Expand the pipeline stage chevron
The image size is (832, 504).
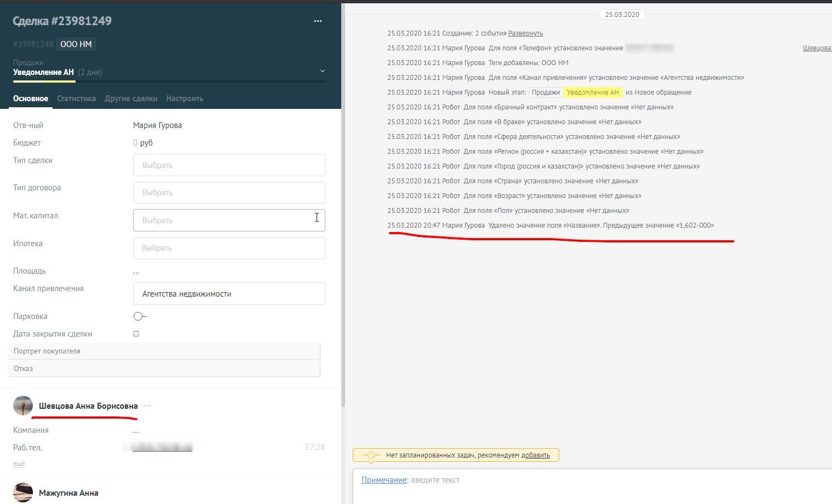point(323,71)
